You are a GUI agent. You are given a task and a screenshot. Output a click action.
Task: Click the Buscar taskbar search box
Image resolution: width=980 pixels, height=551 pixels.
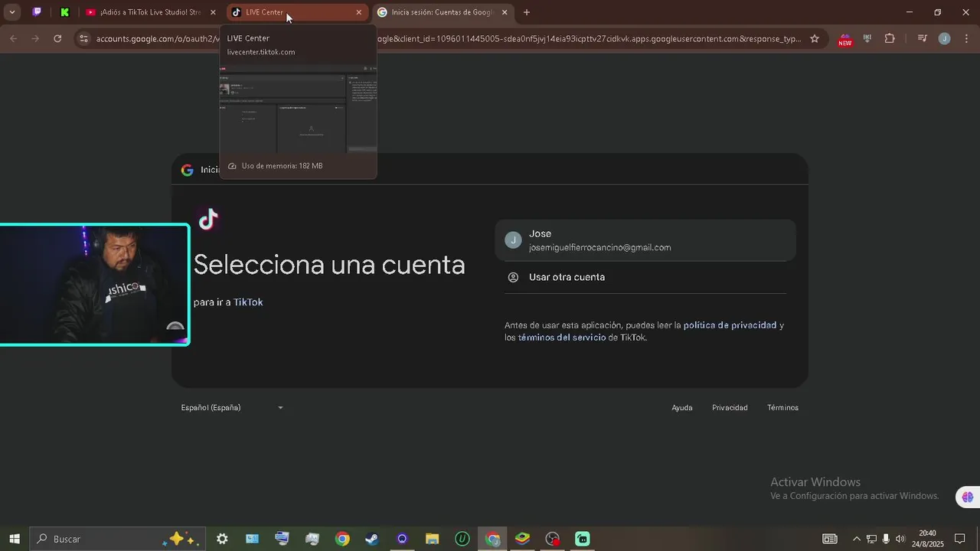click(117, 539)
